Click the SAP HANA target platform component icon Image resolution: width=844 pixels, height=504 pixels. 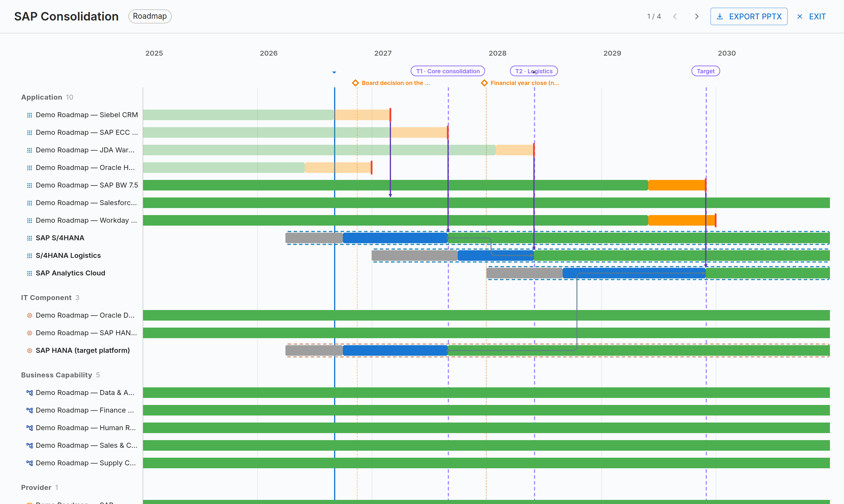point(30,350)
